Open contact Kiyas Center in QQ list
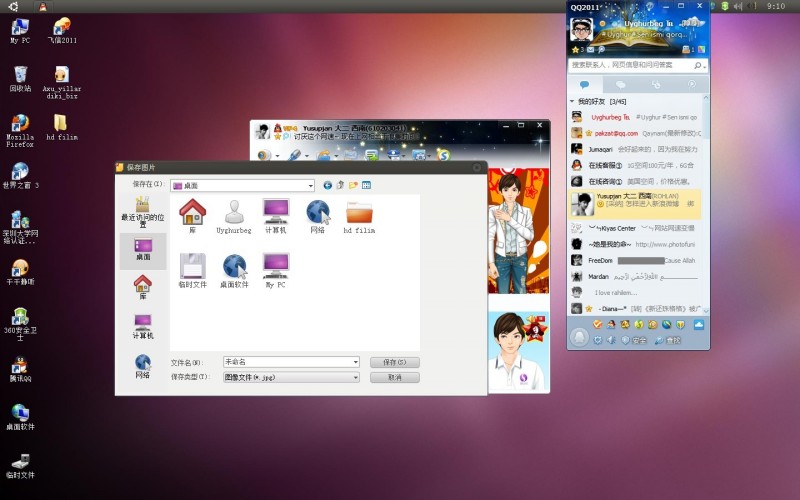 pos(635,228)
